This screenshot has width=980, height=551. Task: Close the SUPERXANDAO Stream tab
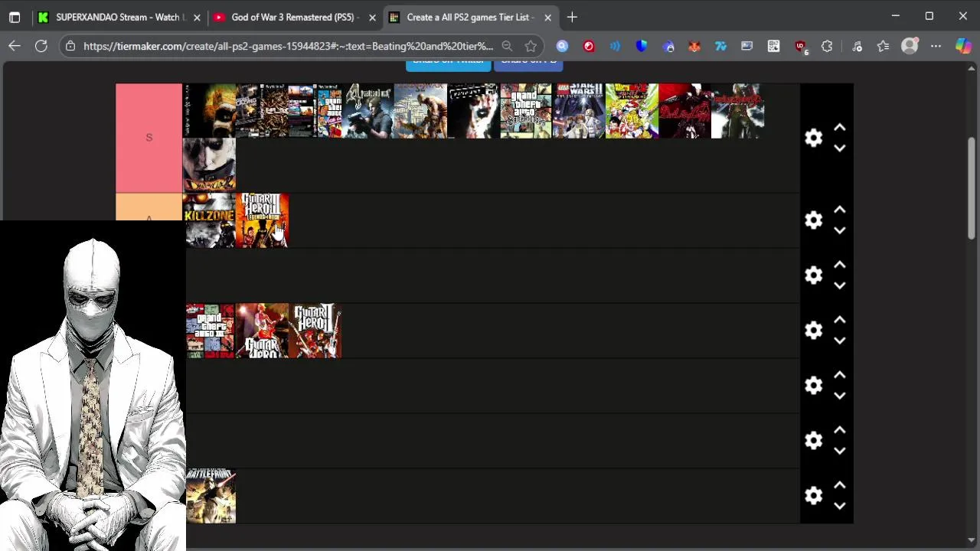click(x=197, y=17)
